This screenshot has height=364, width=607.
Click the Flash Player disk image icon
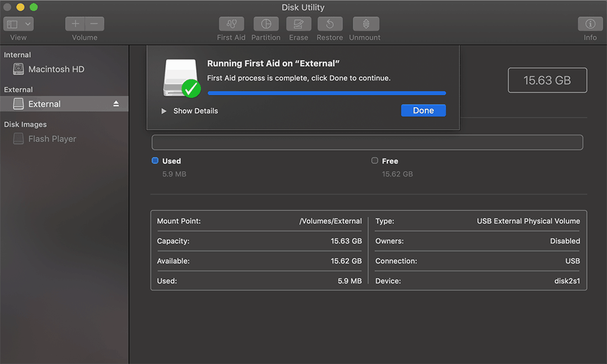click(x=18, y=139)
